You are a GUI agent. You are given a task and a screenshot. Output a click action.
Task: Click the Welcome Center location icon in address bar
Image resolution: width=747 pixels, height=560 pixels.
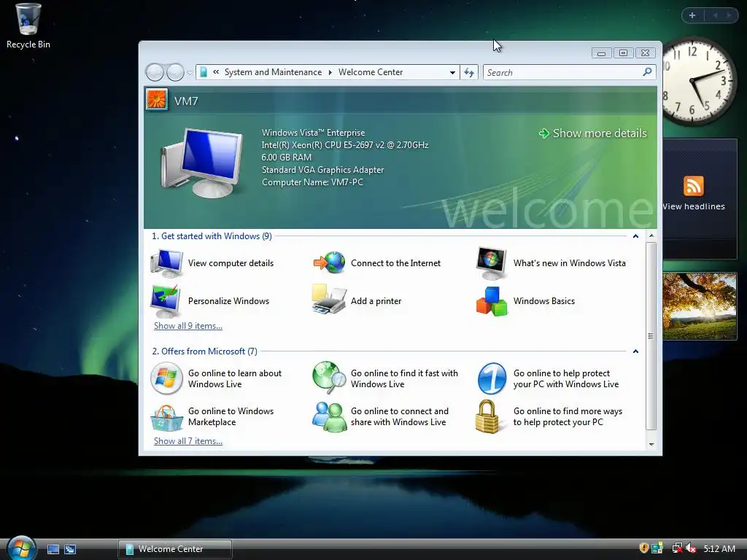(204, 72)
